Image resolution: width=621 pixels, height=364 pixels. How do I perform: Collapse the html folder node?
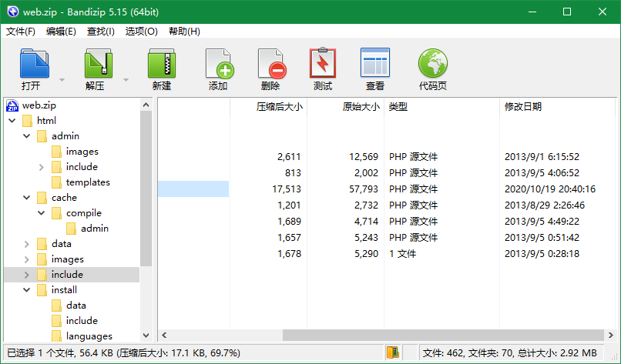(x=12, y=121)
